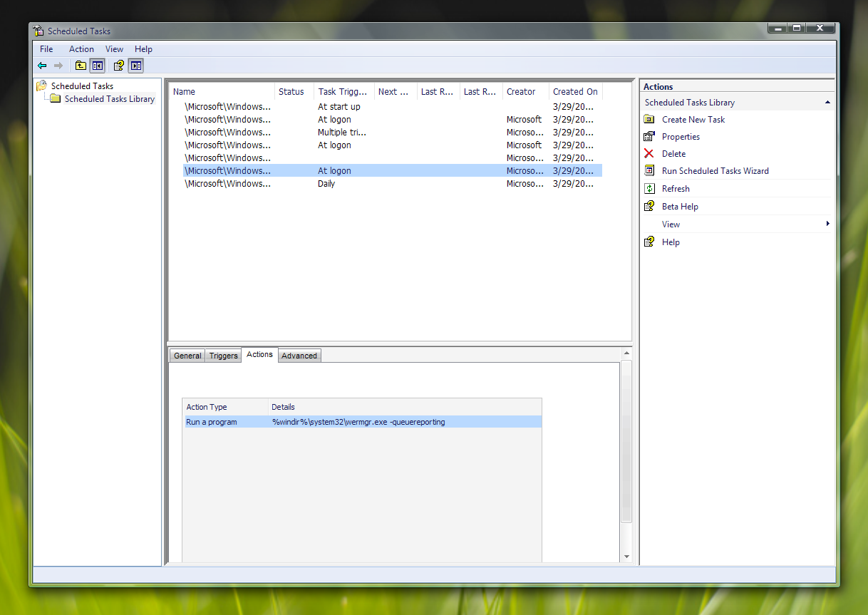Image resolution: width=868 pixels, height=615 pixels.
Task: Click the red Delete X icon
Action: (x=649, y=154)
